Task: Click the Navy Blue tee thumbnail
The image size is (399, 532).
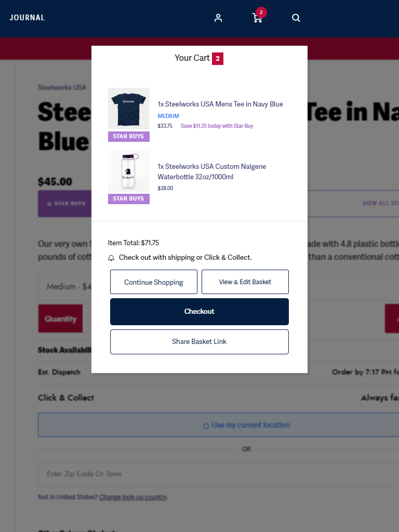Action: (129, 109)
